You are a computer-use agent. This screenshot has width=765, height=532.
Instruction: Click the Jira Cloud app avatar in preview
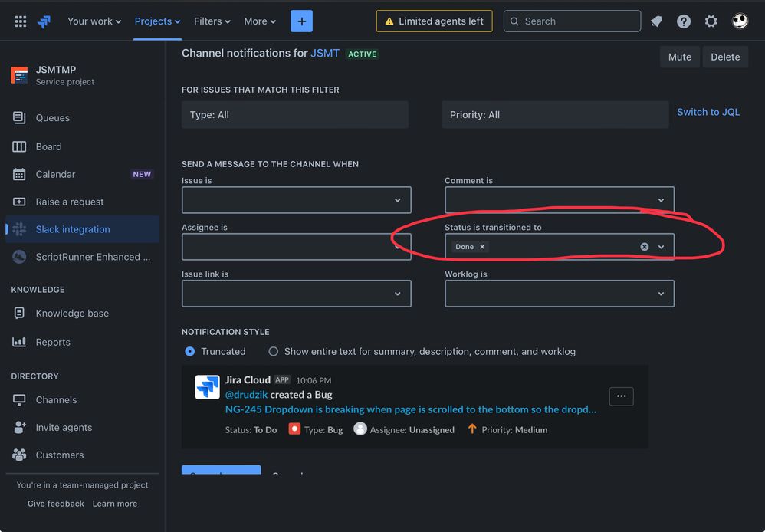(208, 387)
